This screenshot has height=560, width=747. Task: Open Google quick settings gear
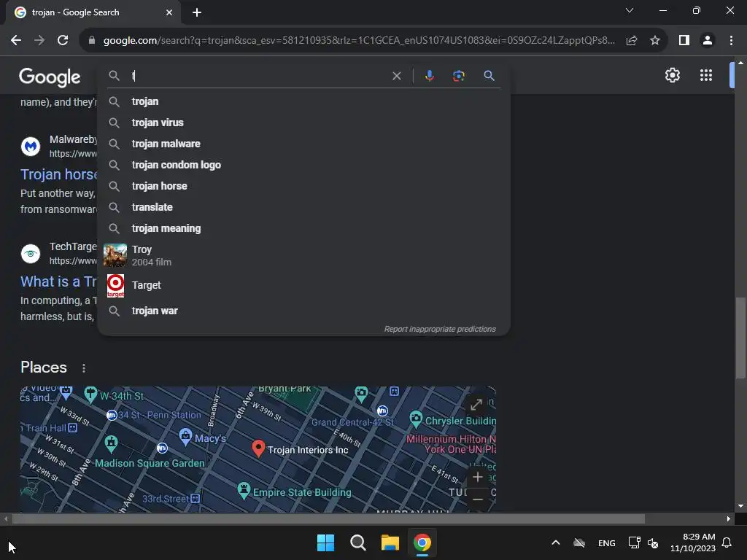[x=672, y=75]
